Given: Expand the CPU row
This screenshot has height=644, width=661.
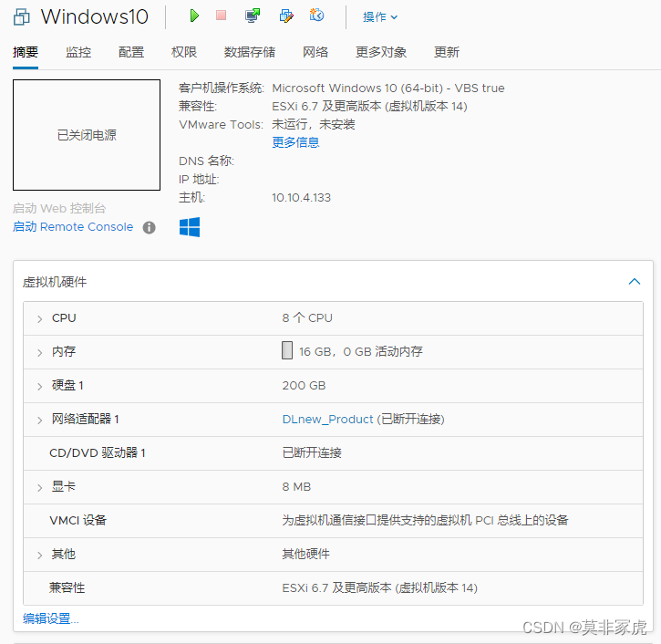Looking at the screenshot, I should click(39, 319).
